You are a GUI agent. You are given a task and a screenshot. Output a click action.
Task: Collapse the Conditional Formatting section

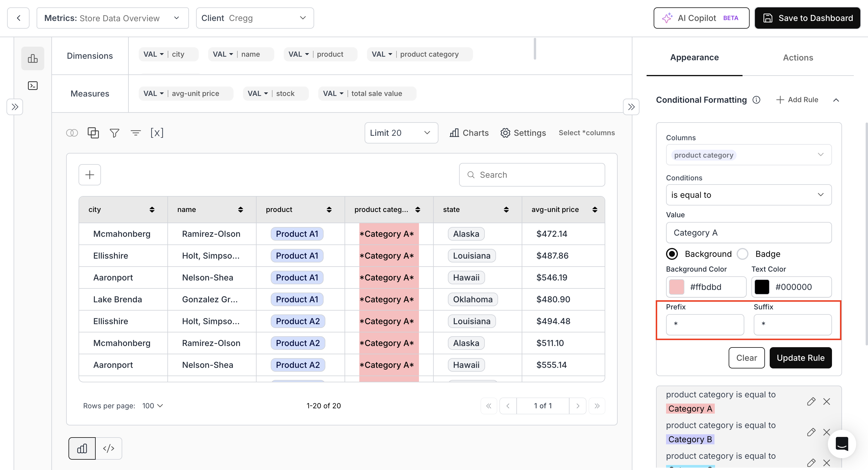click(836, 100)
